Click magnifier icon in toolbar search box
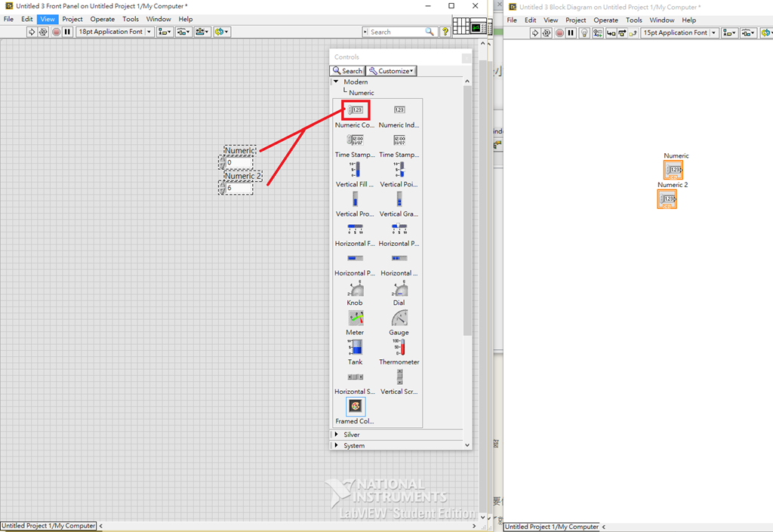 (x=430, y=32)
